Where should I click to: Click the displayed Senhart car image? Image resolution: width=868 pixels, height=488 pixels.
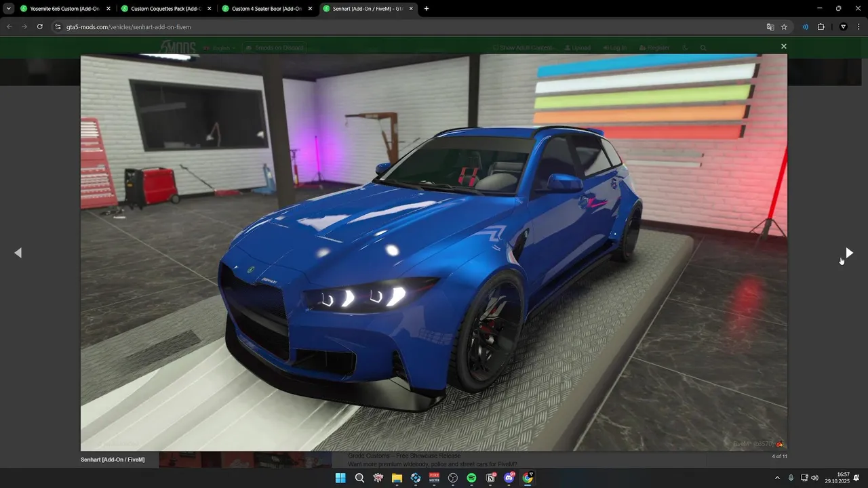pyautogui.click(x=434, y=252)
